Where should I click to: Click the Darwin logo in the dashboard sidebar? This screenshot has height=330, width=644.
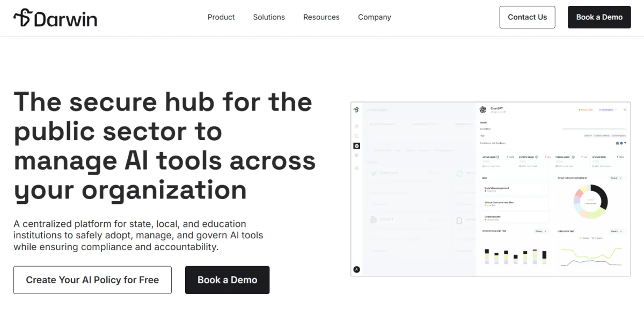356,110
